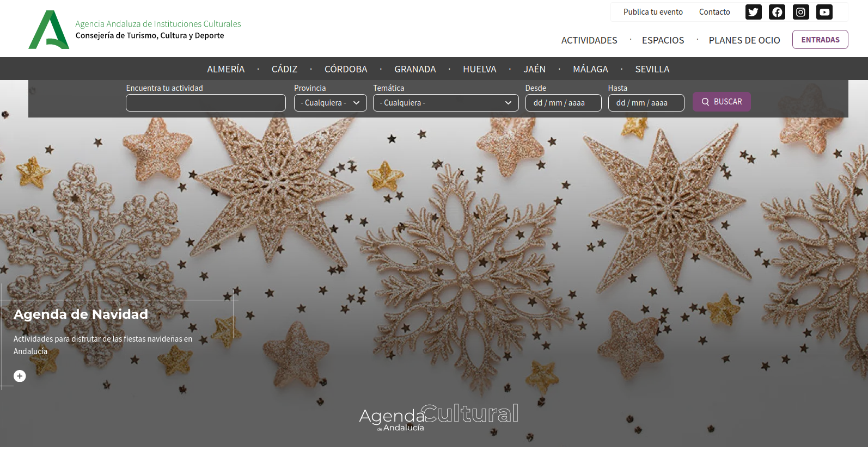868x451 pixels.
Task: Open the Instagram social icon
Action: click(800, 12)
